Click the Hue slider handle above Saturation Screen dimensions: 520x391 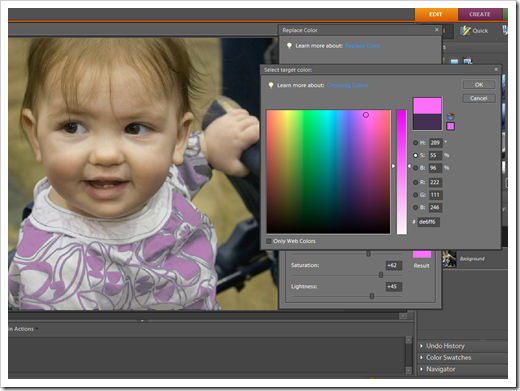368,254
